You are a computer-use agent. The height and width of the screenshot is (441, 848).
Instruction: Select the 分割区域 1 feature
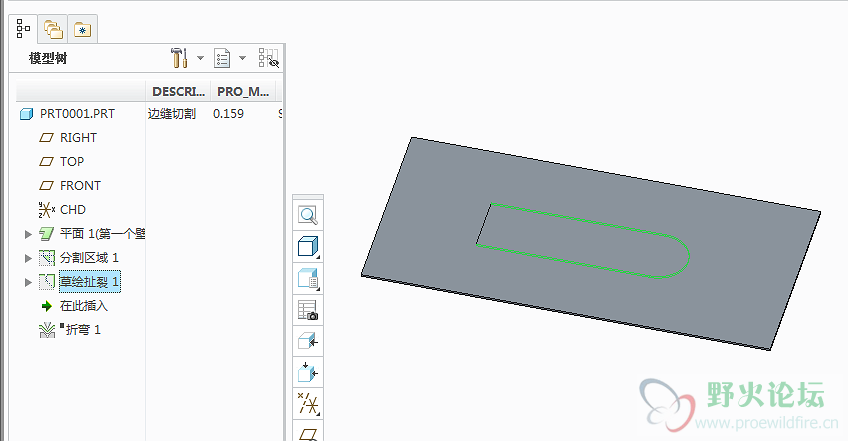[89, 258]
